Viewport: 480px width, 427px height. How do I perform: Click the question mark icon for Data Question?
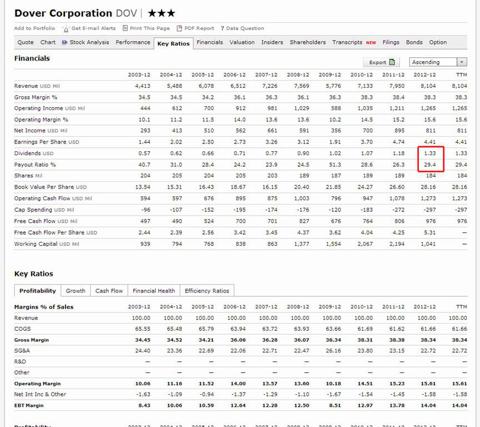222,28
